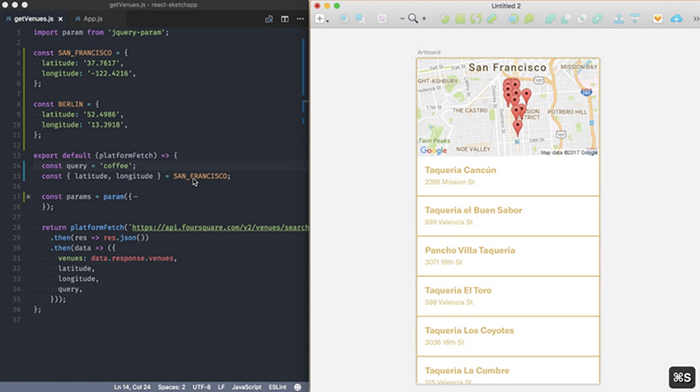Viewport: 700px width, 392px height.
Task: Open the Insert plus dropdown in Sketch
Action: click(322, 19)
